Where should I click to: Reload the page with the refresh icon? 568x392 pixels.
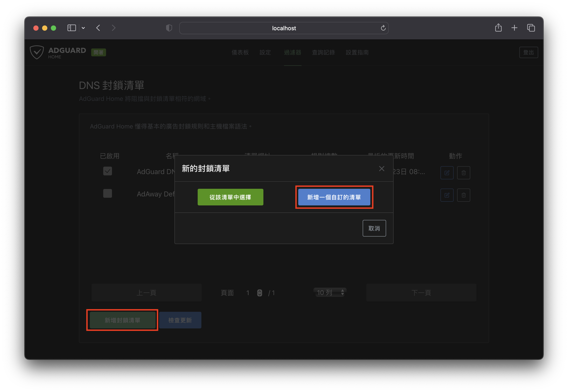tap(383, 28)
